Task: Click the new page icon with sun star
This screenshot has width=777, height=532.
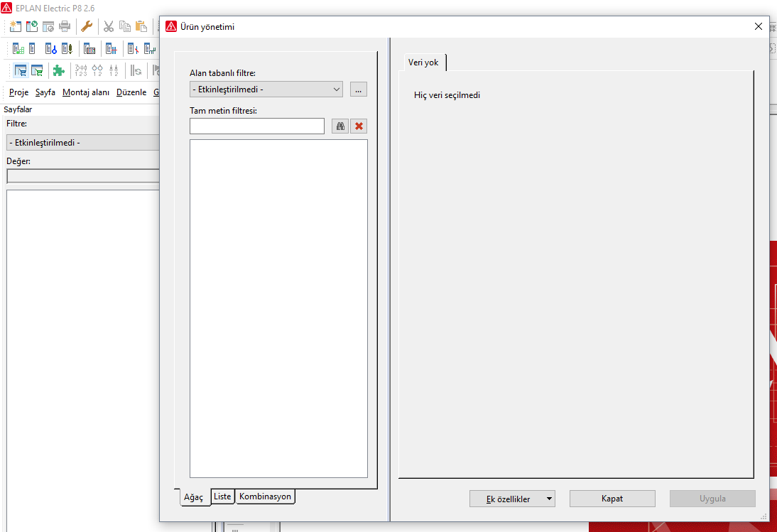Action: click(x=16, y=26)
